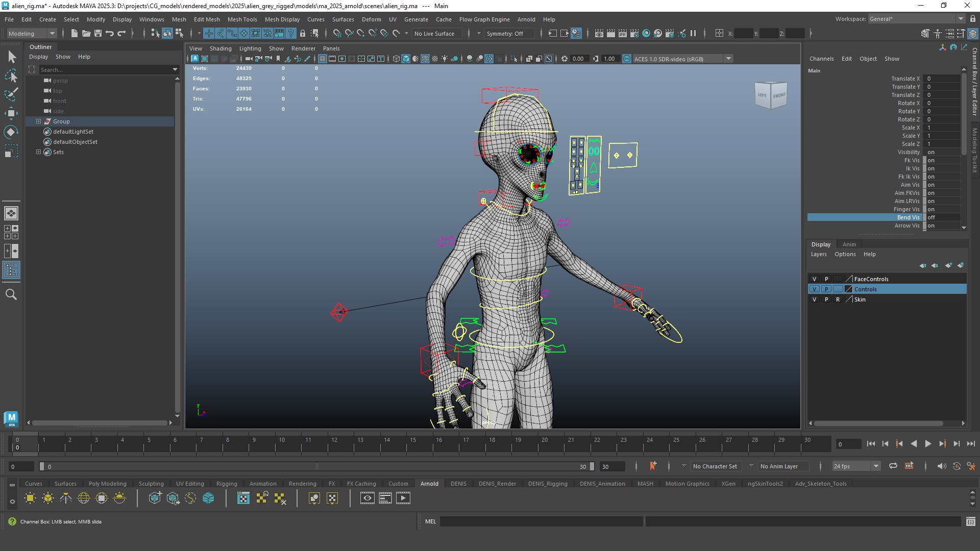Image resolution: width=980 pixels, height=551 pixels.
Task: Go to end of playback range
Action: coord(971,444)
